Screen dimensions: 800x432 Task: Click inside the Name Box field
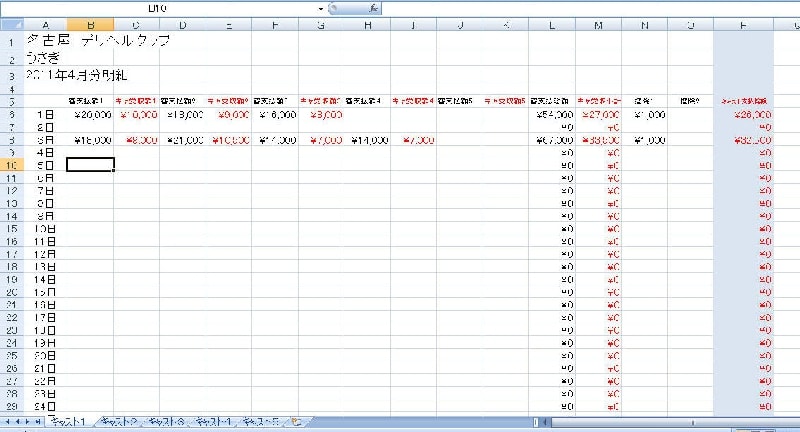[160, 7]
